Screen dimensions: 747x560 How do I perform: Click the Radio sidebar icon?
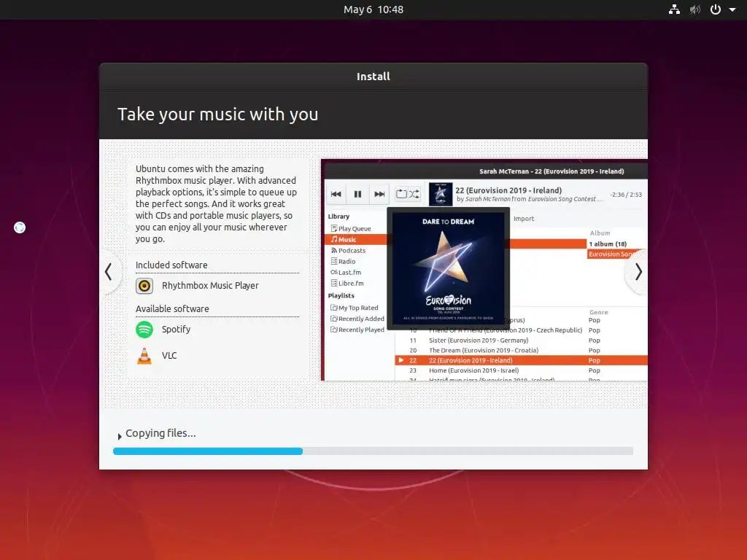(x=334, y=262)
